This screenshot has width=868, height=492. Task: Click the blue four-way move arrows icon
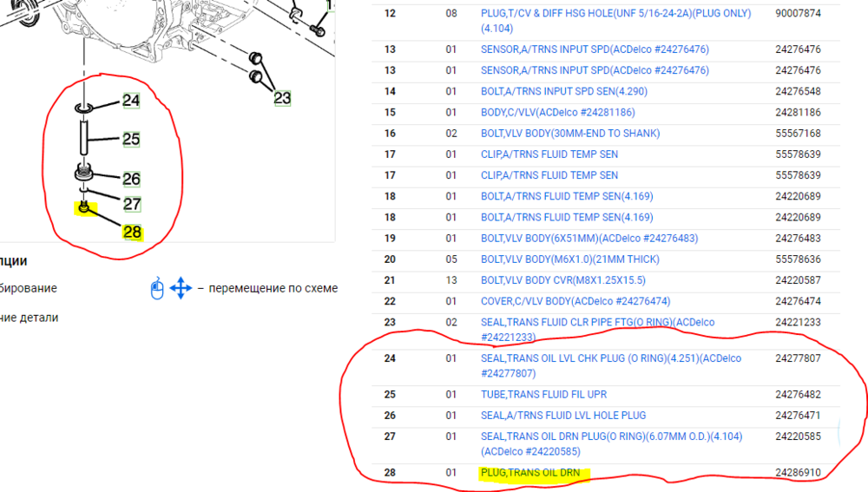click(x=181, y=288)
